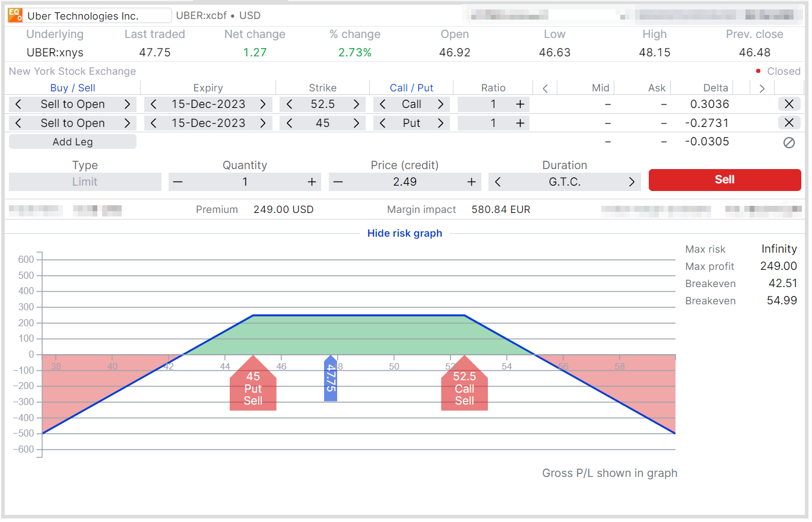Increase ratio plus on the Put leg
Image resolution: width=812 pixels, height=522 pixels.
pyautogui.click(x=520, y=123)
